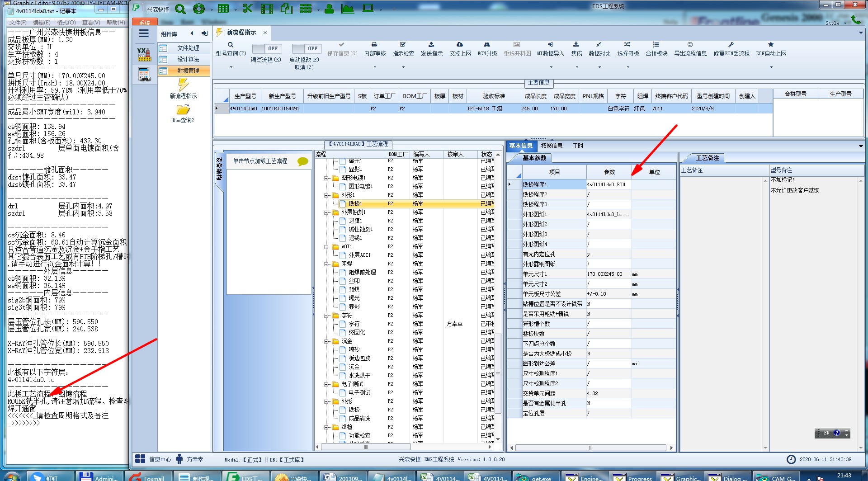Expand dropdown under MI数据导入

550,67
